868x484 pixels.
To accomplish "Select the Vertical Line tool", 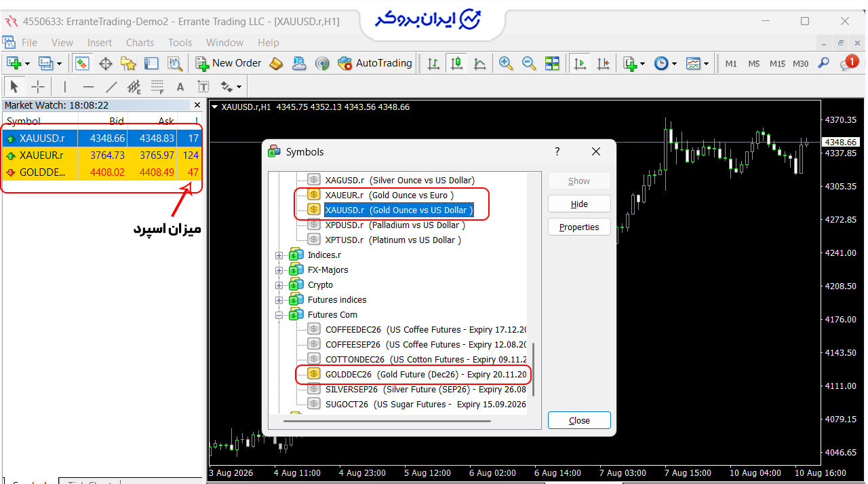I will 65,86.
